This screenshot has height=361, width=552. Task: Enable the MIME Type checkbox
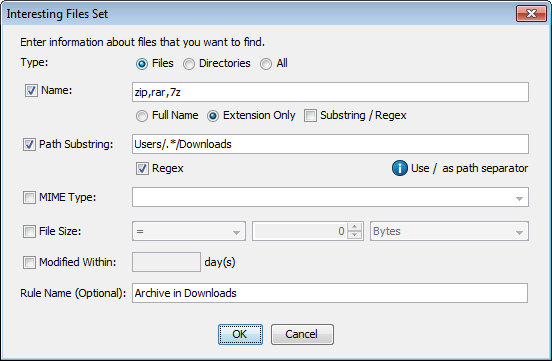pyautogui.click(x=29, y=198)
